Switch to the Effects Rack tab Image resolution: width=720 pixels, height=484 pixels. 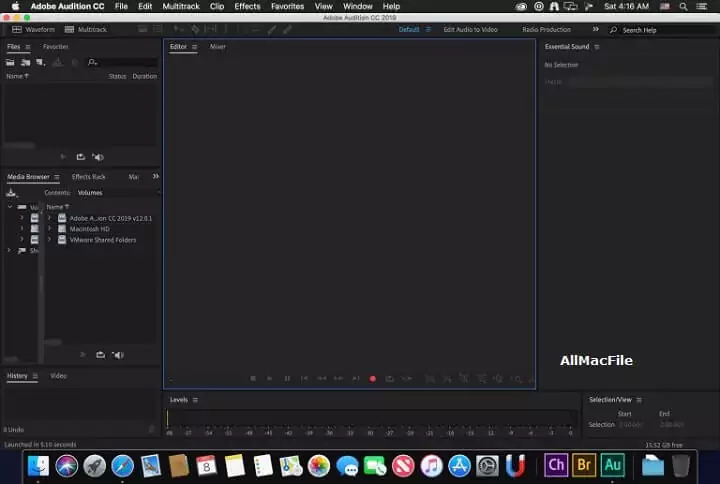(x=88, y=177)
